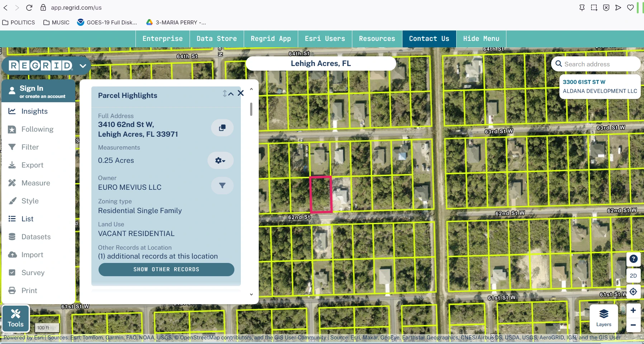Open the help question mark
Screen dimensions: 644x344
(633, 259)
